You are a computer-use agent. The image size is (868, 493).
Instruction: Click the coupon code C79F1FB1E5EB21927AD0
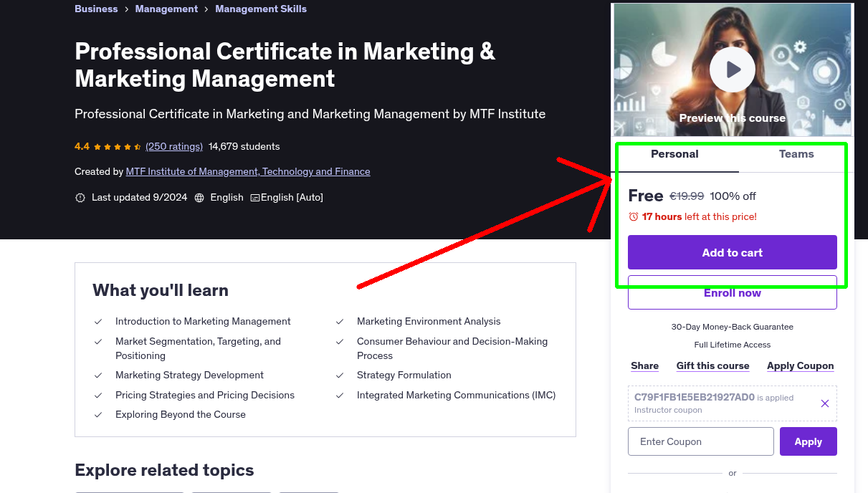click(695, 397)
